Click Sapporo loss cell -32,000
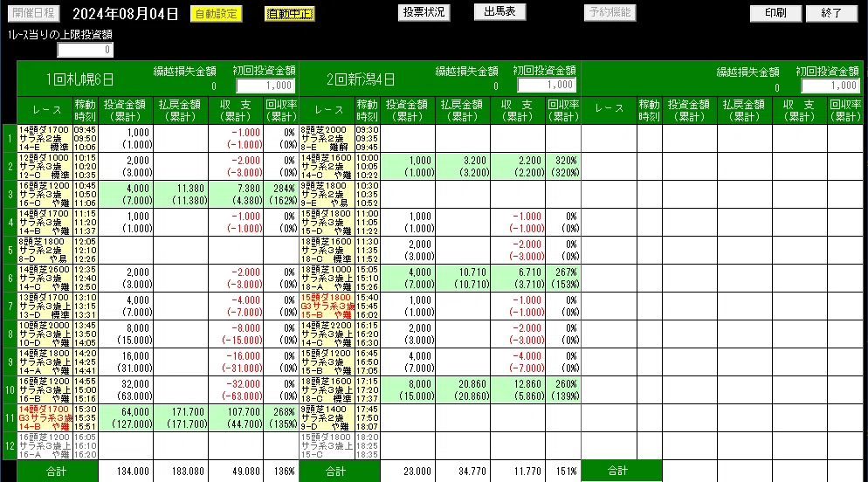The width and height of the screenshot is (868, 482). (x=236, y=390)
